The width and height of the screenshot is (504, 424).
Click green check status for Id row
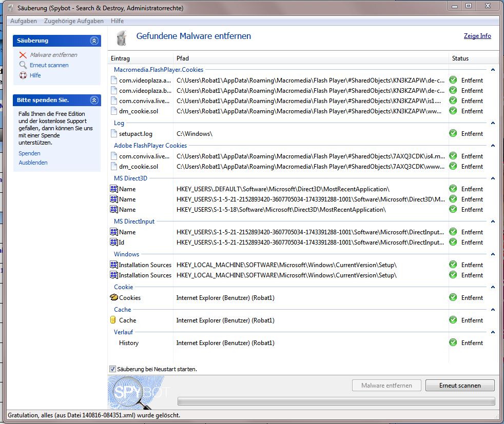click(x=453, y=242)
